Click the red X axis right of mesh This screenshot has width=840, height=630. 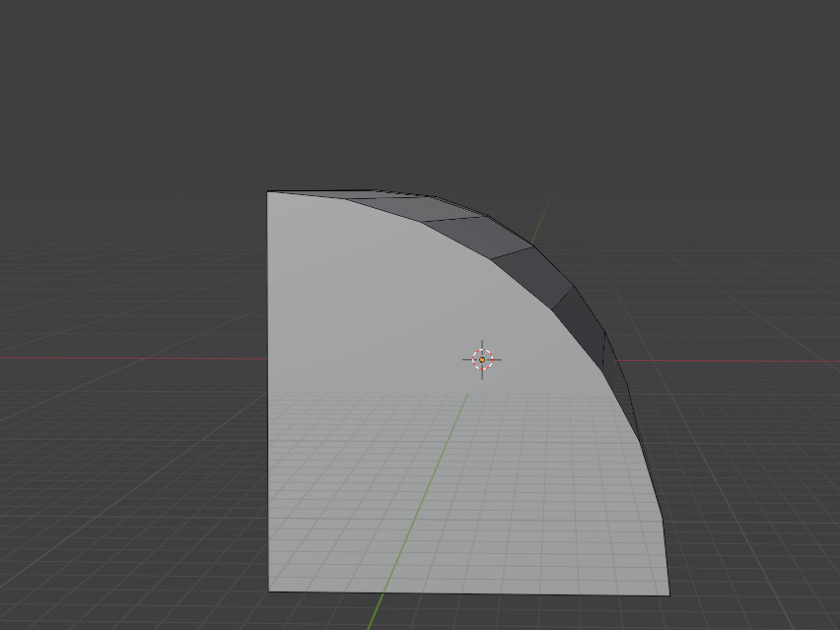pyautogui.click(x=749, y=361)
